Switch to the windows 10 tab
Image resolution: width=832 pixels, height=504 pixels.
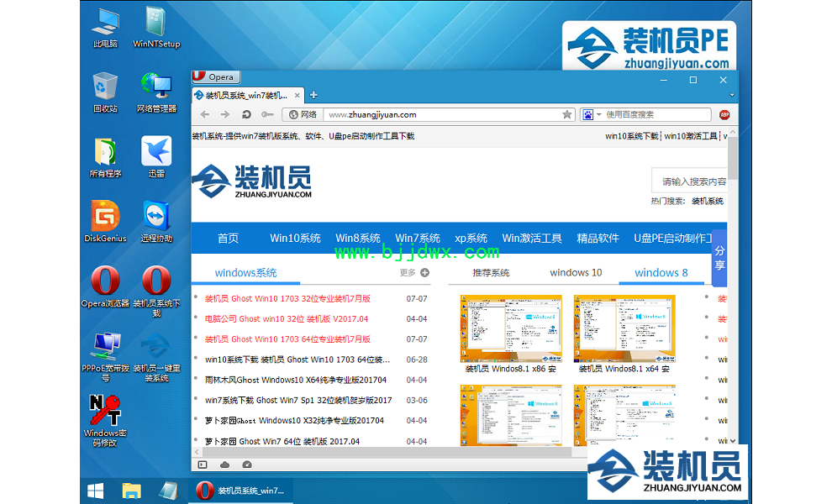tap(576, 272)
